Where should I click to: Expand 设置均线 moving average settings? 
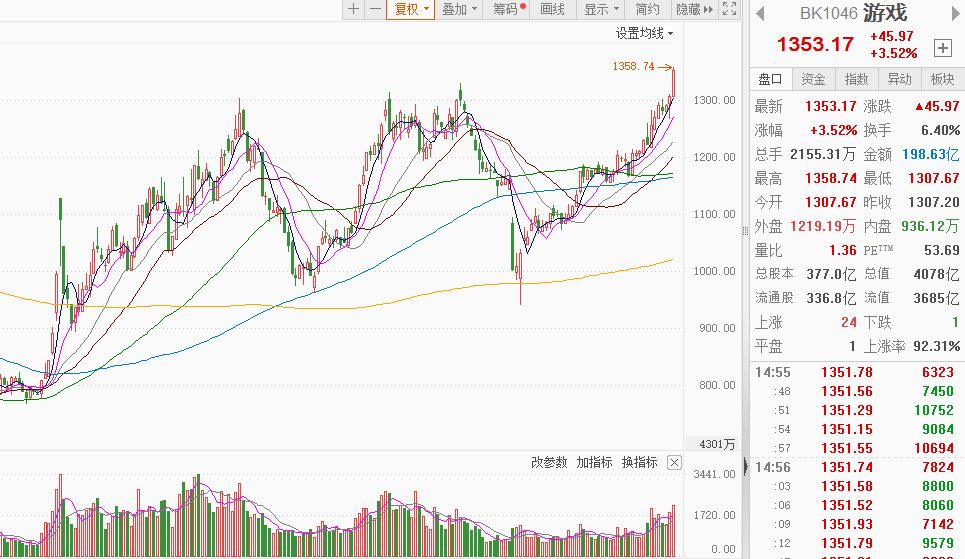point(644,33)
